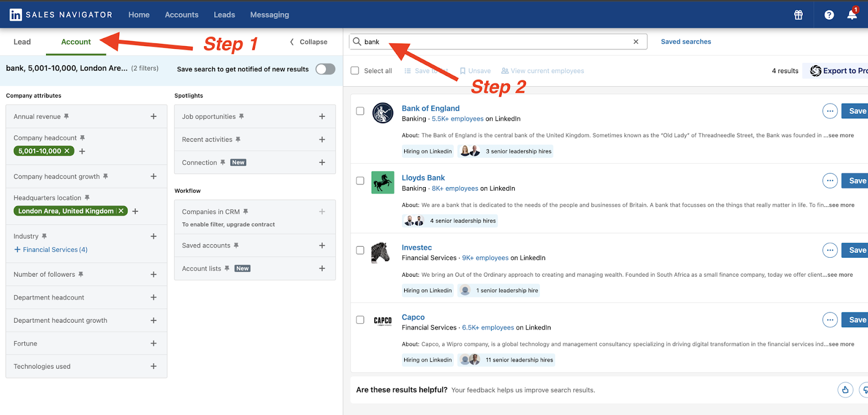This screenshot has width=868, height=415.
Task: Collapse the filter panel chevron
Action: coord(292,42)
